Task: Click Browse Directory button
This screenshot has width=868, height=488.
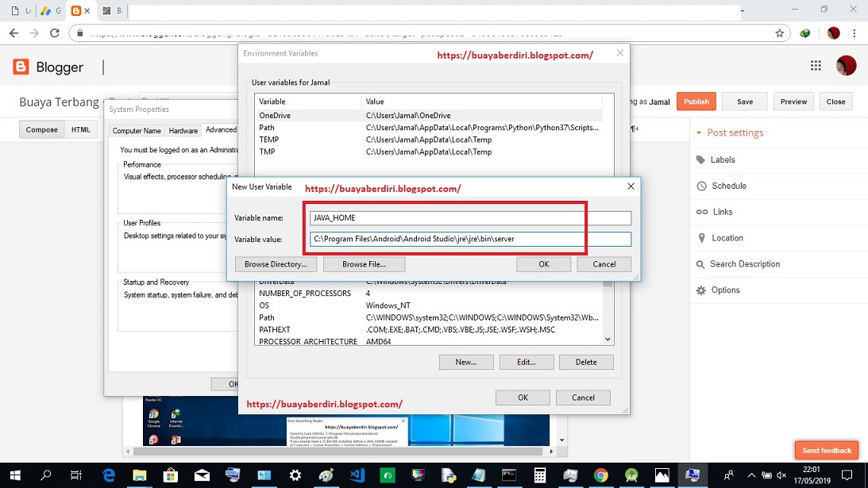Action: [276, 264]
